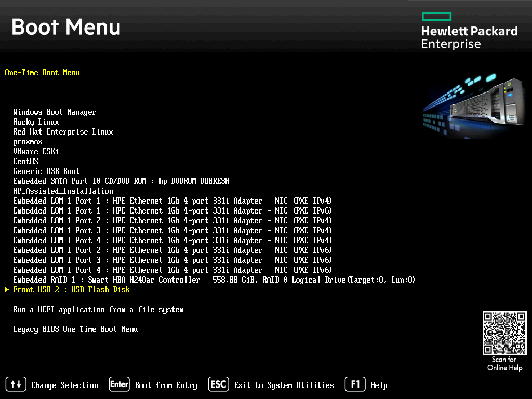
Task: Click the up/down arrows key icon
Action: pos(16,384)
